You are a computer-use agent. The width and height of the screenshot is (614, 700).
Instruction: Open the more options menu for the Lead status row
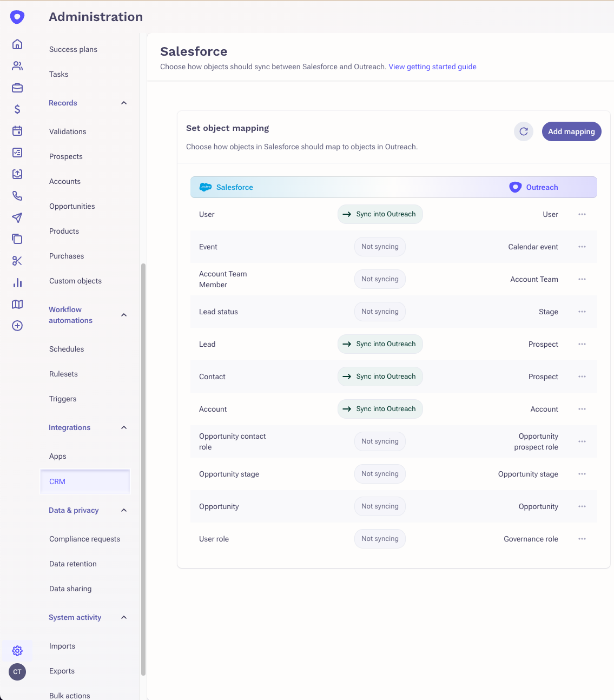582,312
